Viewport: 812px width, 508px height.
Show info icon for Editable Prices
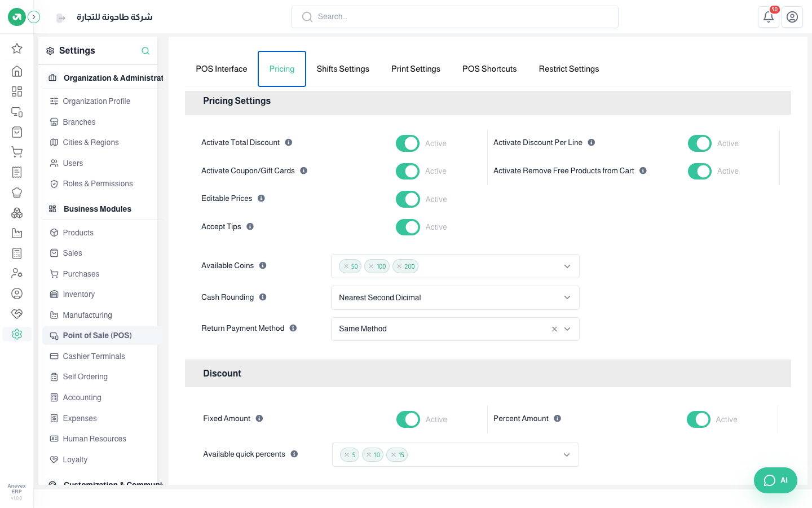coord(261,198)
